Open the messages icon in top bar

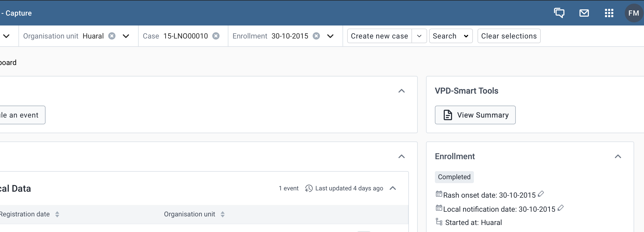tap(559, 13)
